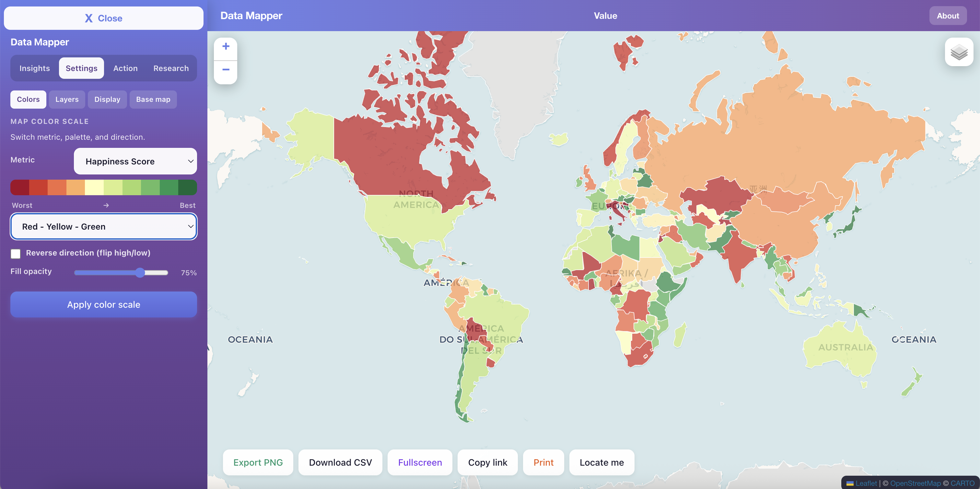Enable the Reverse direction checkbox
Image resolution: width=980 pixels, height=489 pixels.
[x=16, y=254]
